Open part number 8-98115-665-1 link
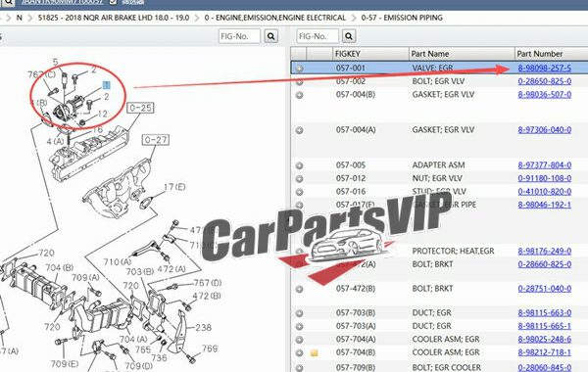588x372 pixels. click(x=545, y=326)
